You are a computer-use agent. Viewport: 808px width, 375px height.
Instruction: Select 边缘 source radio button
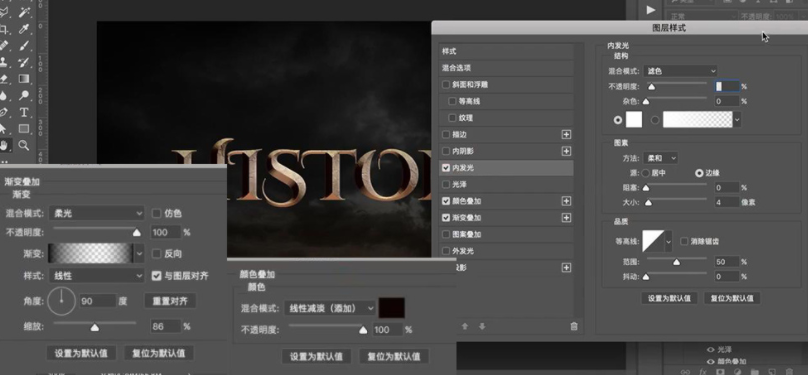[x=699, y=173]
